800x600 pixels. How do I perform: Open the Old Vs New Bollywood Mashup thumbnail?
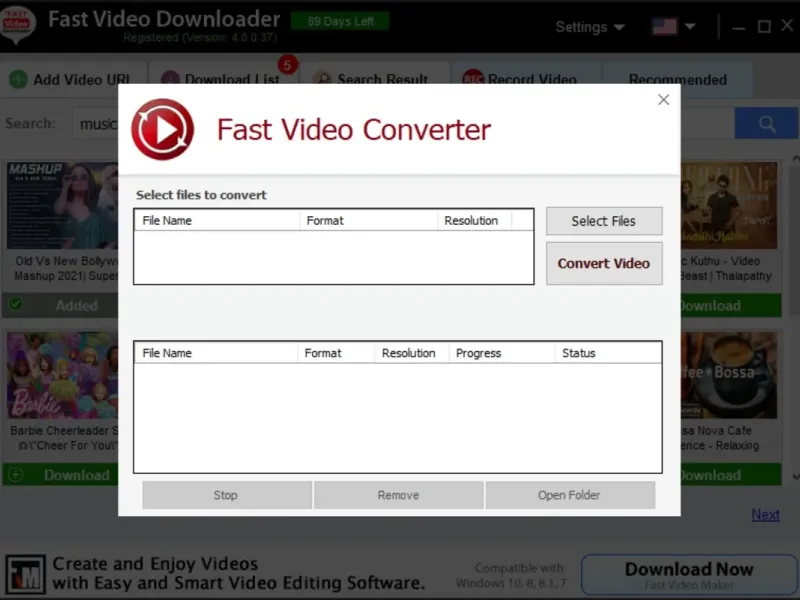point(62,205)
